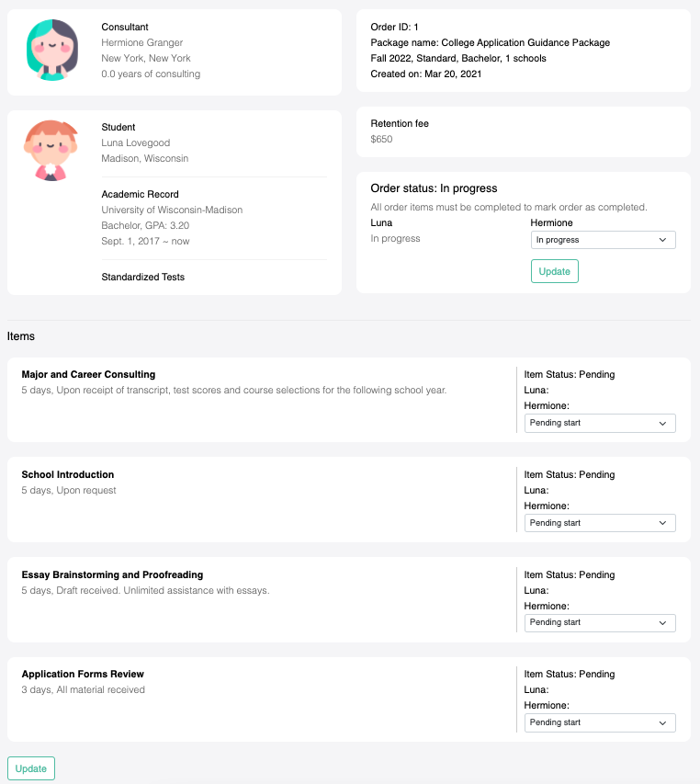Click the Retention fee amount $650
The height and width of the screenshot is (784, 700).
point(381,139)
